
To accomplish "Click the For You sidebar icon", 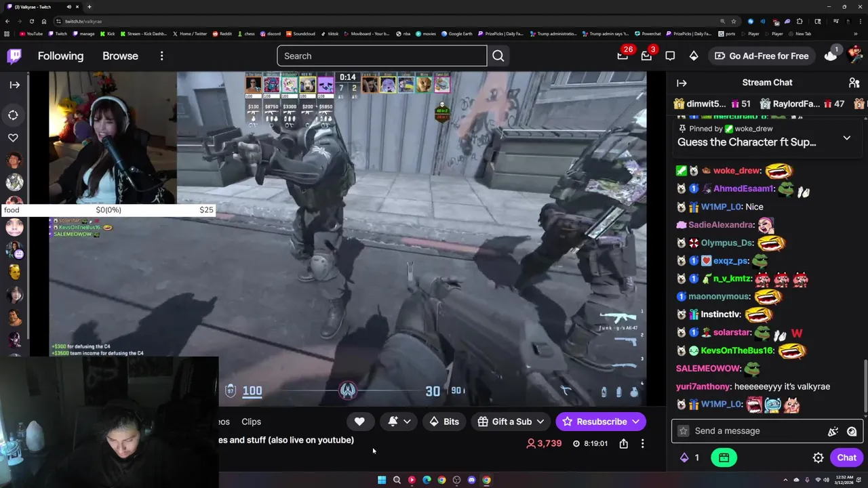I will pyautogui.click(x=13, y=115).
